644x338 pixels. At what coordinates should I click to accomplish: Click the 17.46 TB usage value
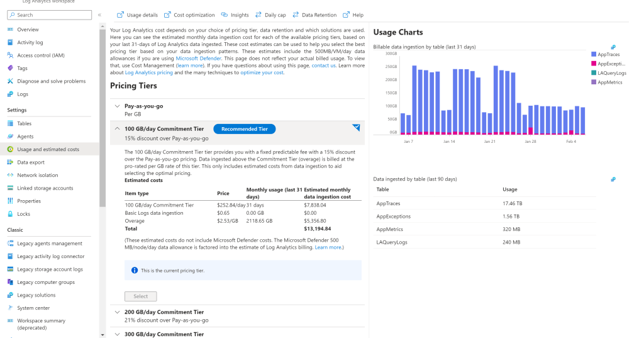[x=512, y=203]
